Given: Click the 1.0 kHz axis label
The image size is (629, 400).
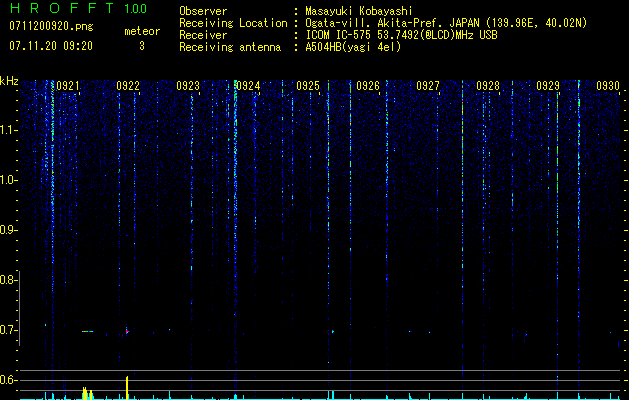Looking at the screenshot, I should 9,180.
